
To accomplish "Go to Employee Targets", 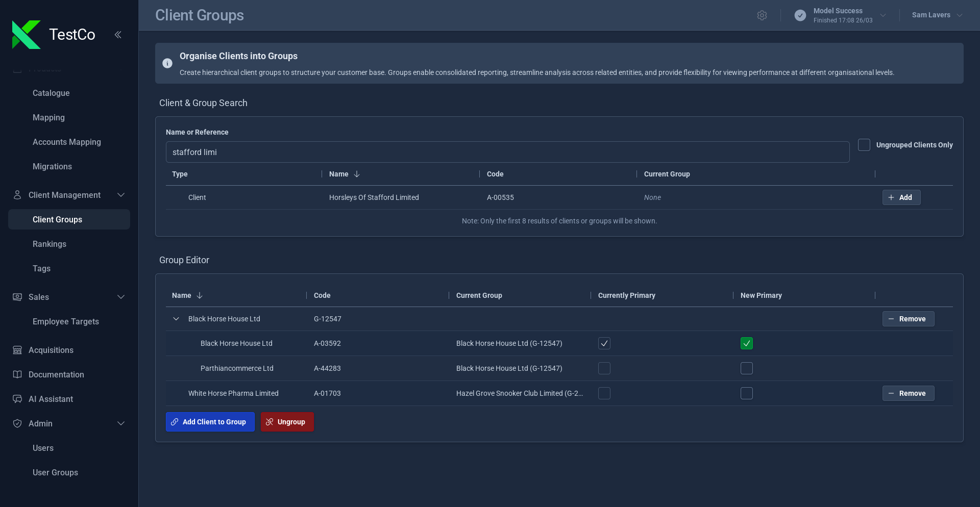I will coord(66,321).
